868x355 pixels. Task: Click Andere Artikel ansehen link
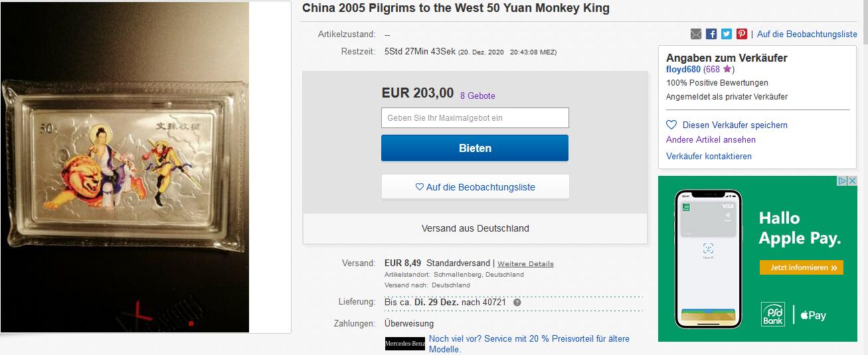(x=711, y=140)
